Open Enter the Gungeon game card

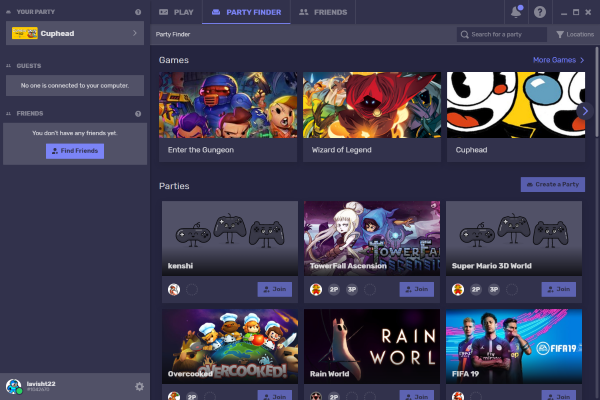click(x=228, y=117)
